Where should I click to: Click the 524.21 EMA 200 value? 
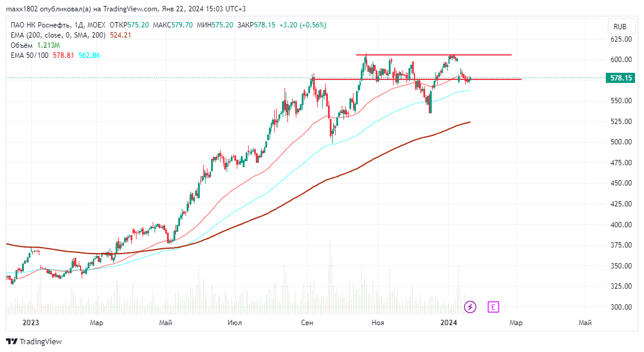click(x=120, y=35)
